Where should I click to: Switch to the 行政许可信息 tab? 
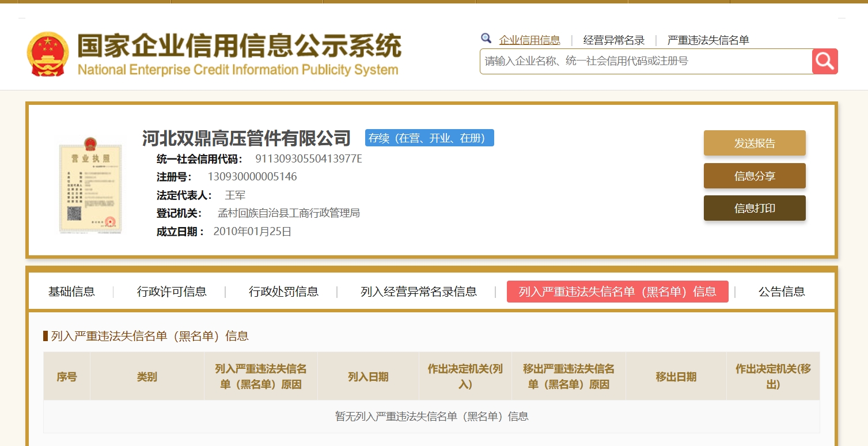coord(172,292)
